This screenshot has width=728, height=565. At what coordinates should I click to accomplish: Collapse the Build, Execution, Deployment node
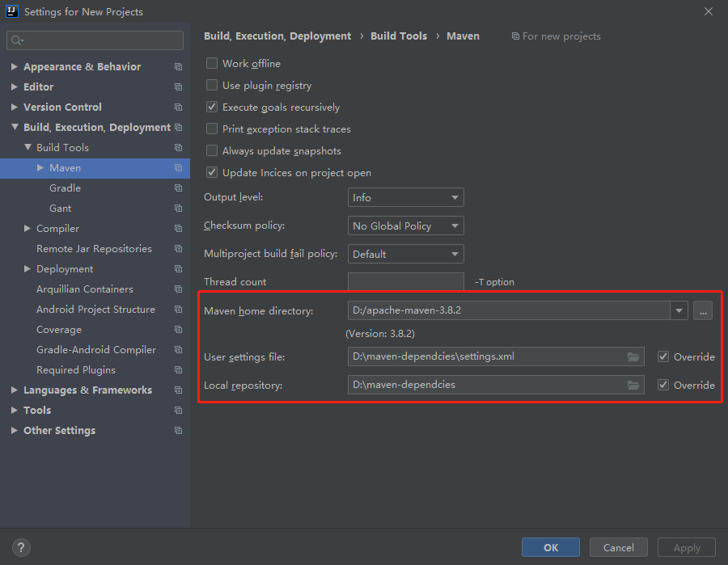[15, 127]
